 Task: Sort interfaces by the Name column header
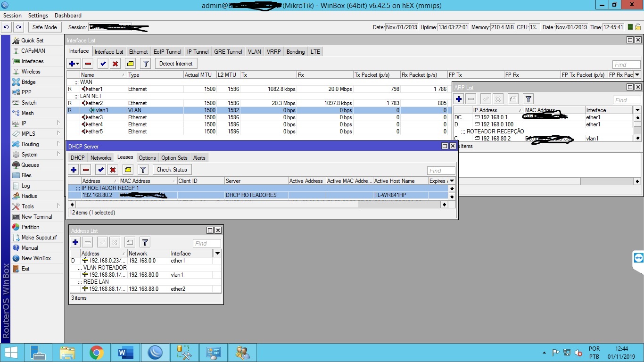(x=103, y=75)
